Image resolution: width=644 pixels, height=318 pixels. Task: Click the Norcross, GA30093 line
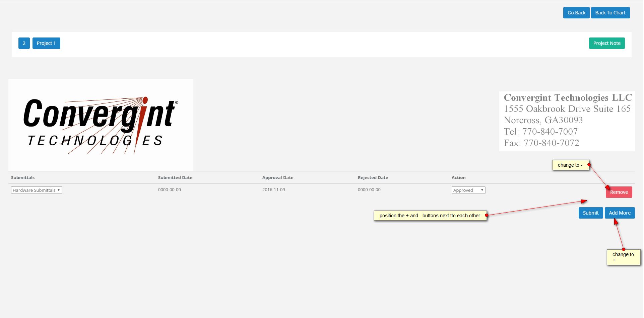click(543, 120)
